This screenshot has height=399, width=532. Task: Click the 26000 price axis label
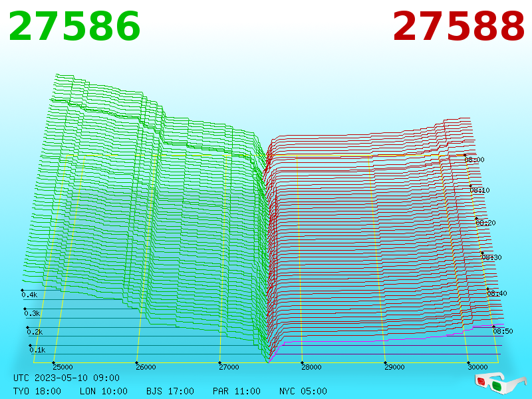[x=146, y=367]
